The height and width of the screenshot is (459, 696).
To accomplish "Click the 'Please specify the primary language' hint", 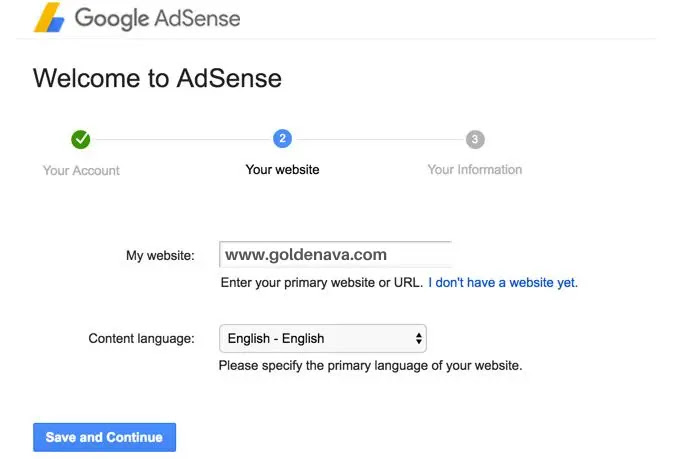I will [370, 365].
